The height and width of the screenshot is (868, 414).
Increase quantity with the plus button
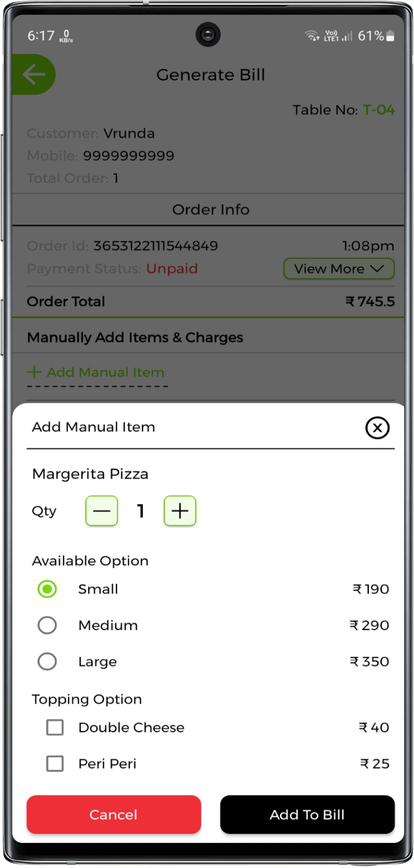(x=180, y=511)
